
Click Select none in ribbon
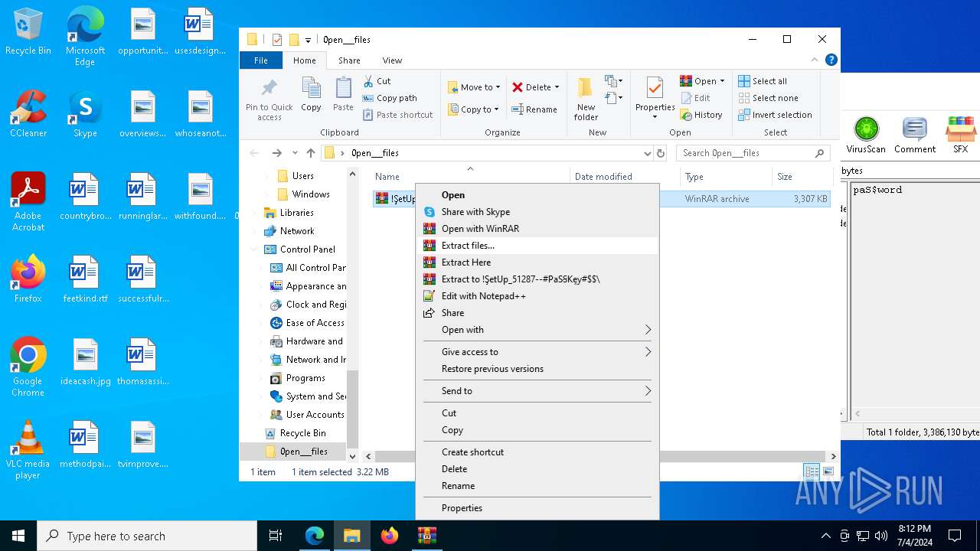(769, 98)
